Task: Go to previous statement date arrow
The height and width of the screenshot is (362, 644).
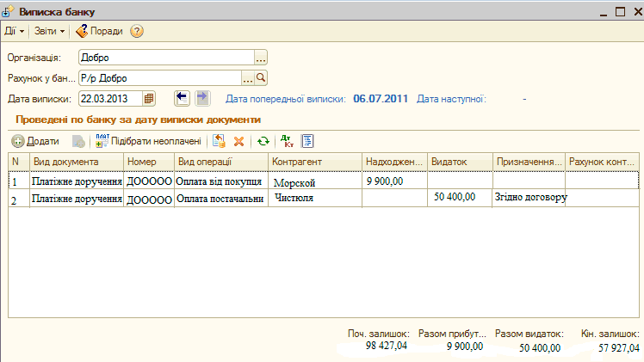Action: (182, 98)
